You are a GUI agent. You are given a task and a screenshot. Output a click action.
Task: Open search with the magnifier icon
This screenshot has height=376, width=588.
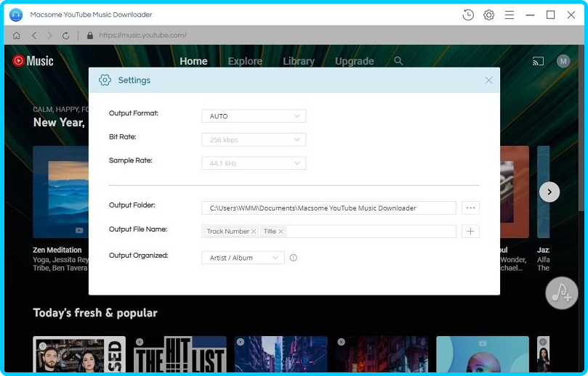pyautogui.click(x=398, y=61)
